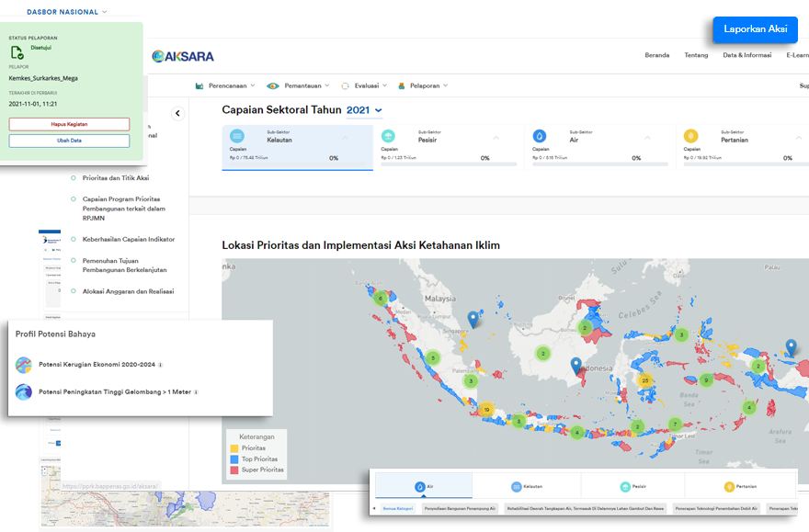
Task: Select Alokasi Anggaran dan Realisasi sidebar item
Action: coord(72,291)
